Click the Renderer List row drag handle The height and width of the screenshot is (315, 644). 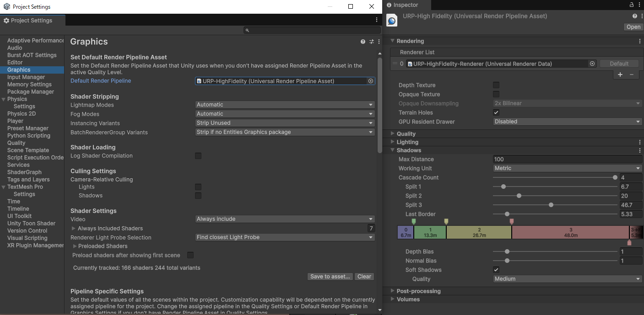pos(395,64)
